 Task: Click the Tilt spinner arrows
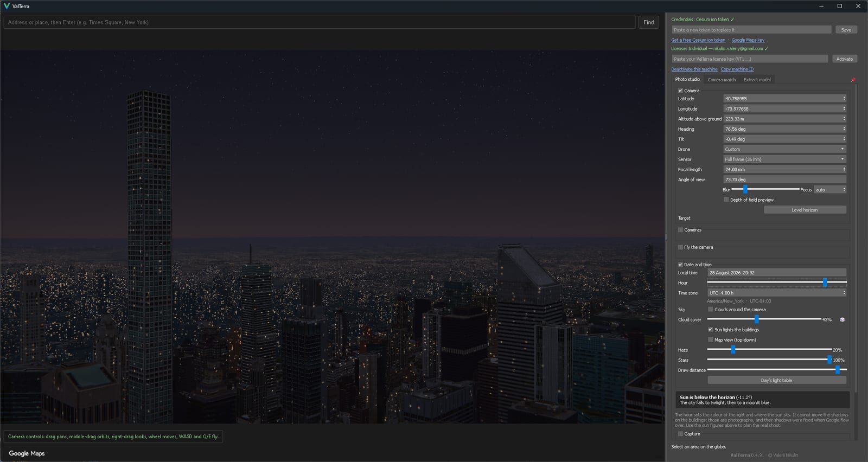pos(844,139)
